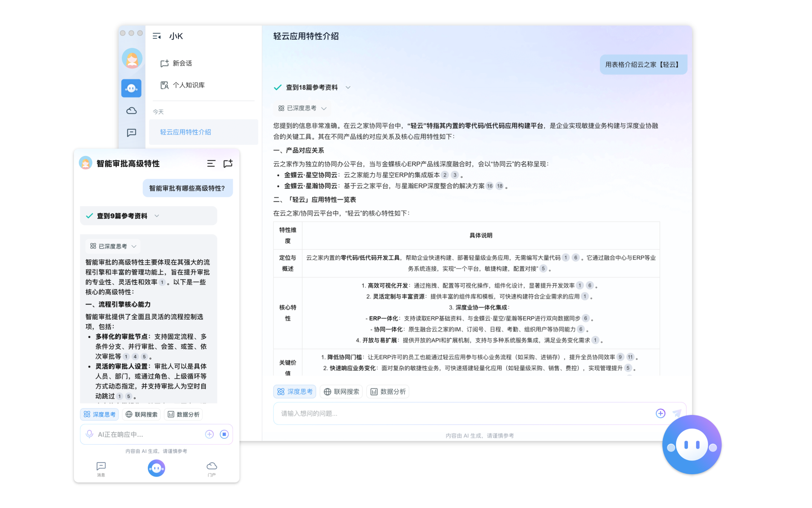The height and width of the screenshot is (508, 812).
Task: Toggle 联网搜索 in main chat
Action: pos(342,391)
